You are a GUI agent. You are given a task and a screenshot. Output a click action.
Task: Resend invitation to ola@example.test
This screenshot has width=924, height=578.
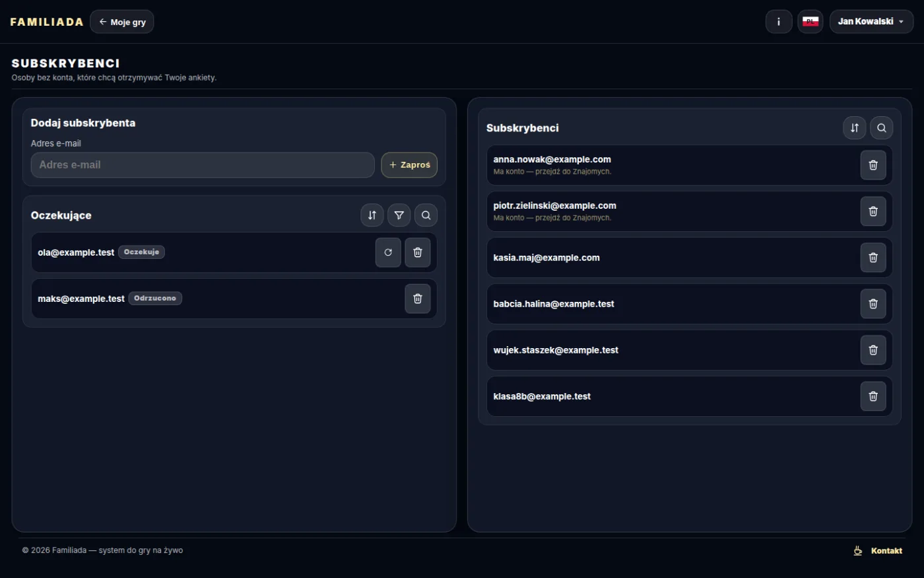point(388,252)
